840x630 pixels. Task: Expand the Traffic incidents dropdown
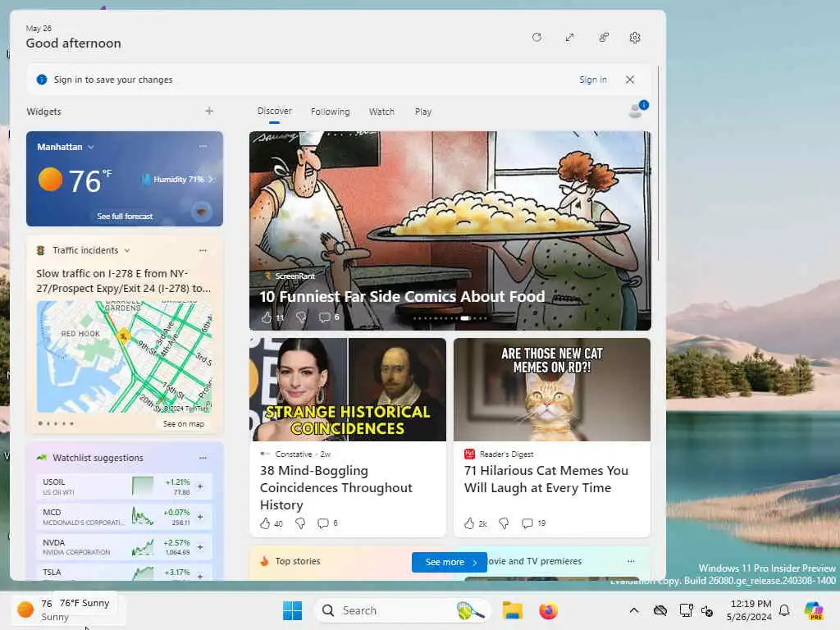pyautogui.click(x=127, y=250)
